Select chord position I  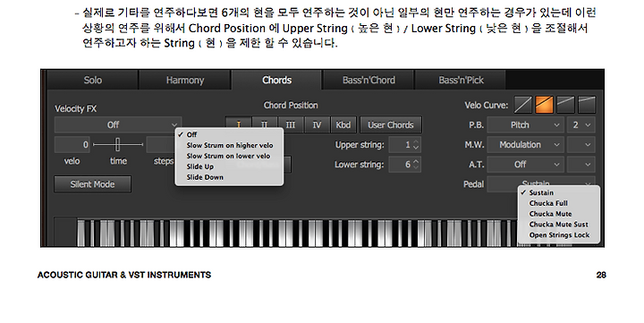point(238,123)
